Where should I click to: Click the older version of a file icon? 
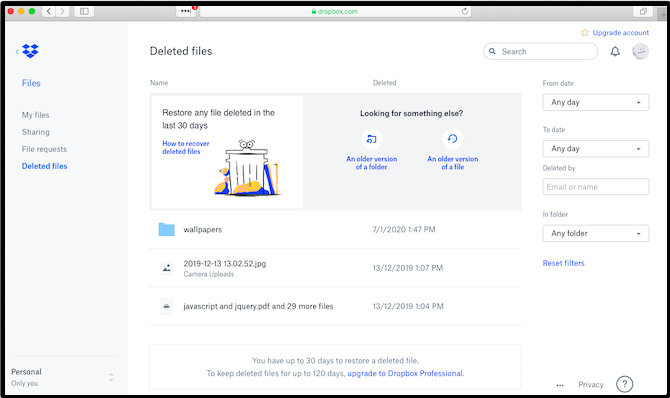coord(453,139)
